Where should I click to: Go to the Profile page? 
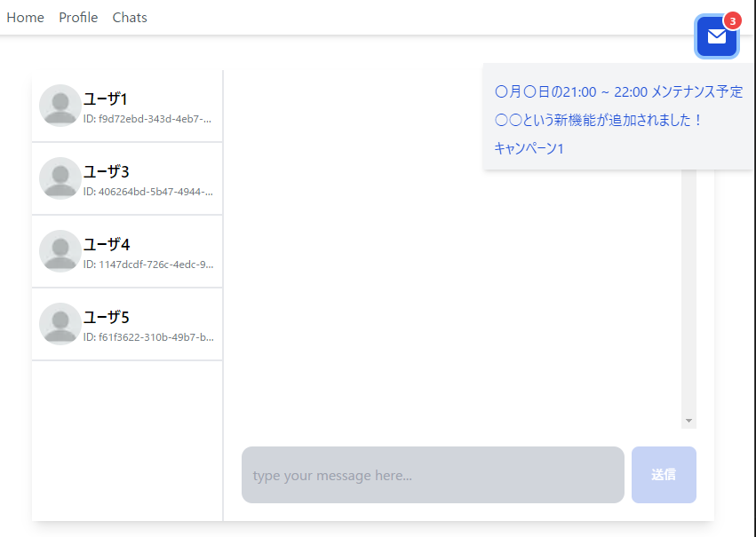point(78,18)
